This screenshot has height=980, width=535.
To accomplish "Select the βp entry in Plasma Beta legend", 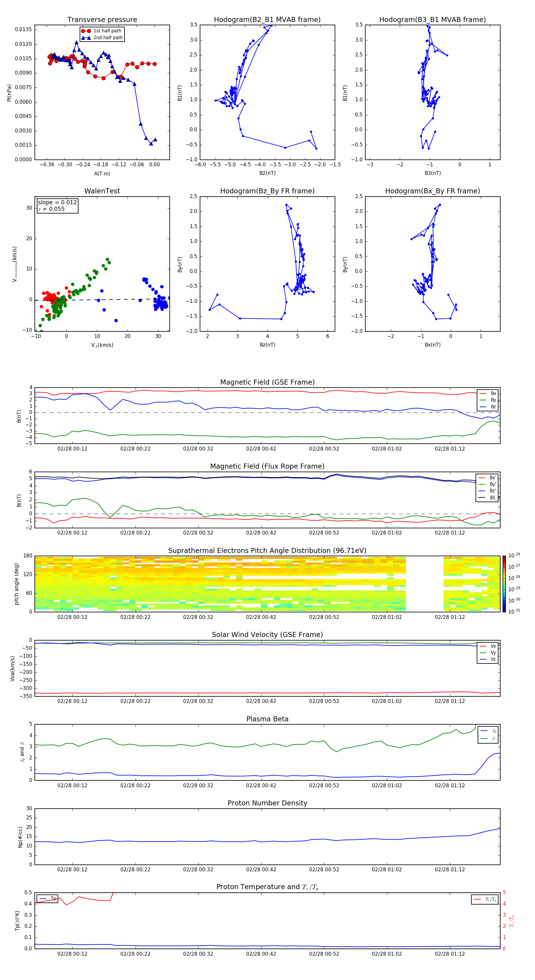I will click(489, 731).
